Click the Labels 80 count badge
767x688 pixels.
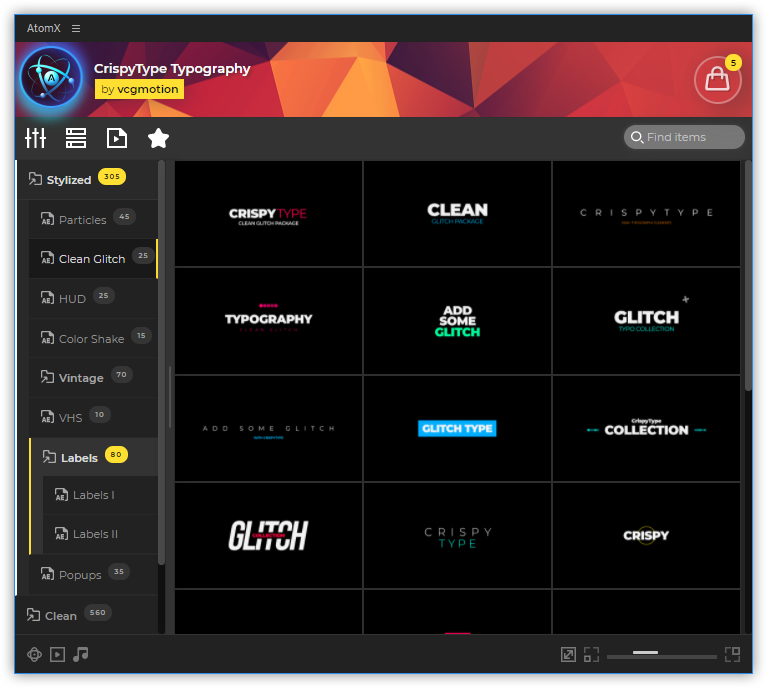(116, 454)
